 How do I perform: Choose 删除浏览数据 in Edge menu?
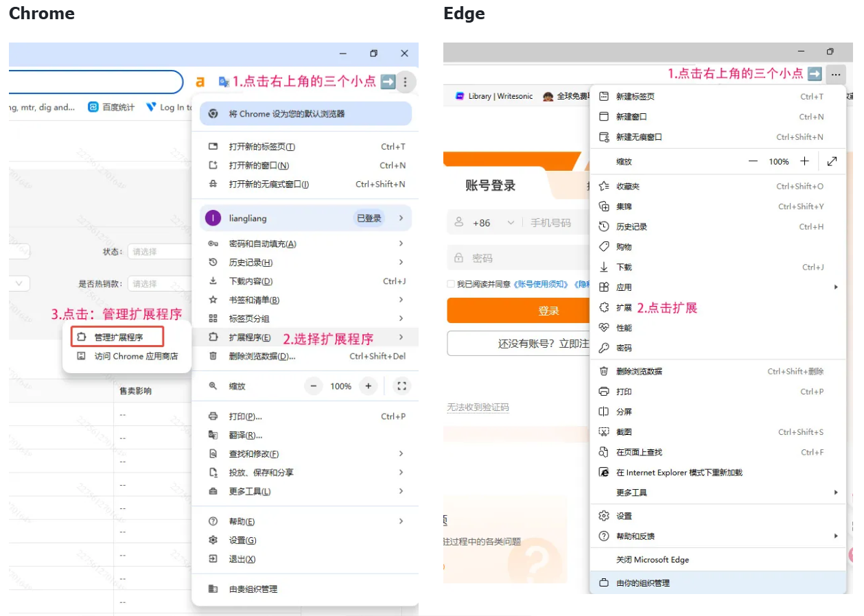pos(718,371)
